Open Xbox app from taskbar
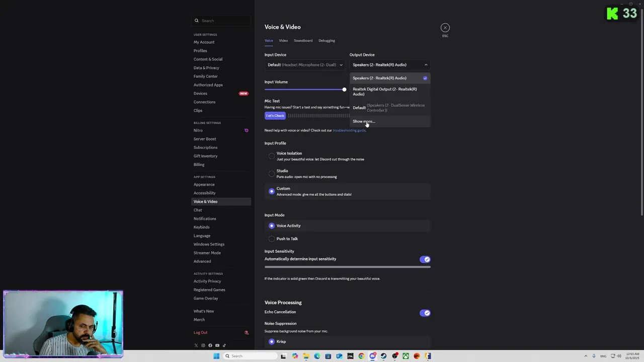Viewport: 644px width, 362px height. point(406,356)
